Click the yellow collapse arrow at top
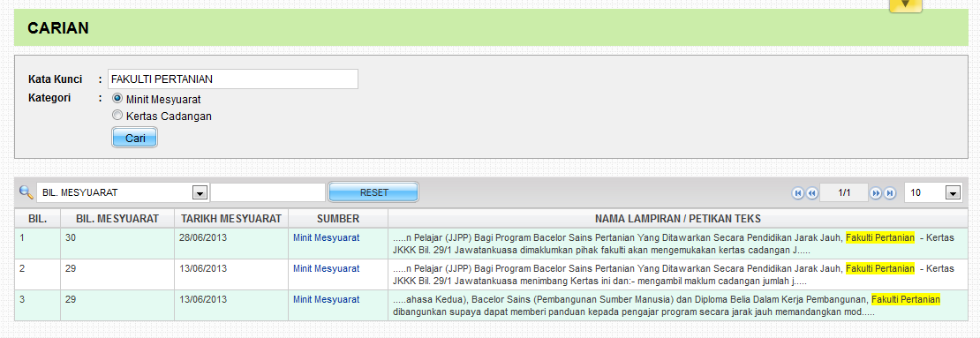980x338 pixels. 906,5
